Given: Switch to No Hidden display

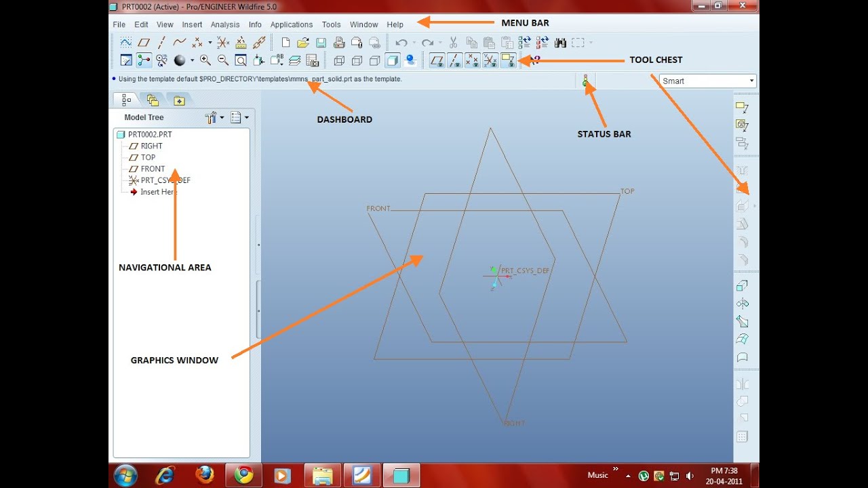Looking at the screenshot, I should (x=374, y=60).
